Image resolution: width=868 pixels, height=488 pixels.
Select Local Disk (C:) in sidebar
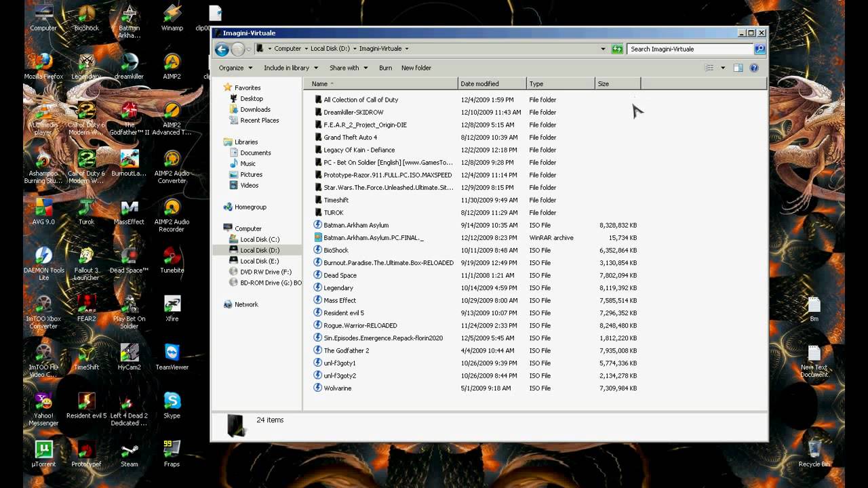pos(259,239)
